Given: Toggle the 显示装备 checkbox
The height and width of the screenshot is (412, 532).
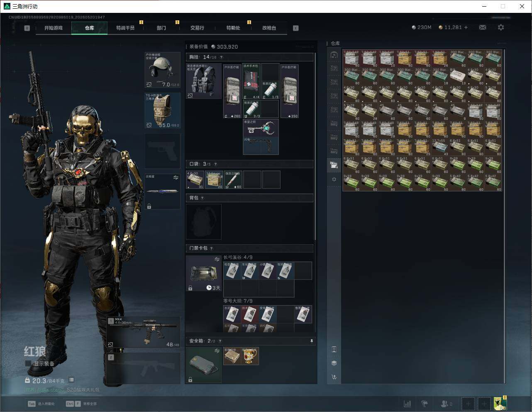Looking at the screenshot, I should 28,363.
